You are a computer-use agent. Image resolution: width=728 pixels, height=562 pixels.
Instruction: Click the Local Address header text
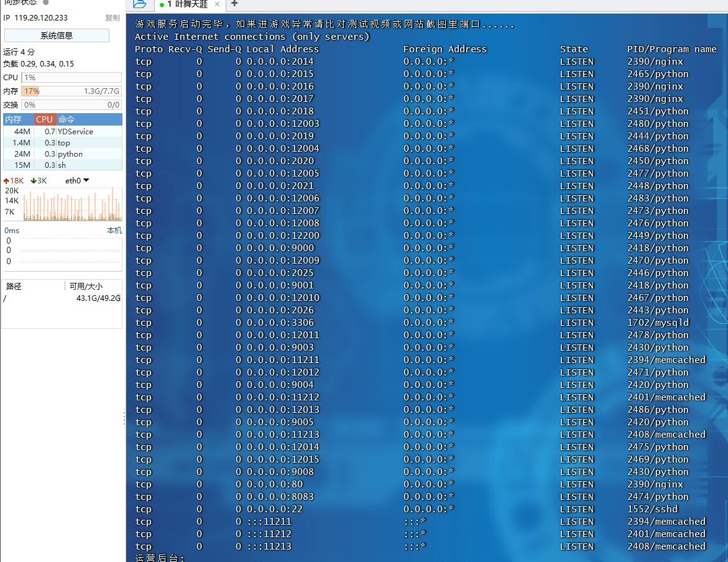(283, 48)
